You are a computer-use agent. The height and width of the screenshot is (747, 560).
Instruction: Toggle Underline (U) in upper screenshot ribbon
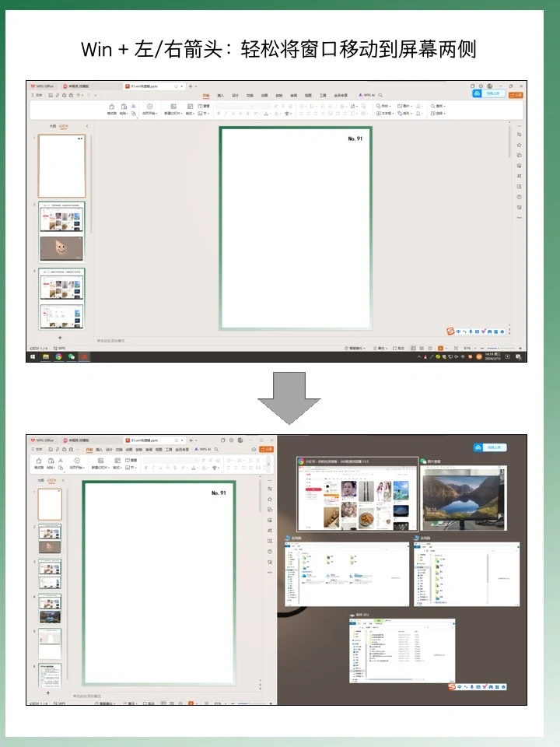[233, 114]
